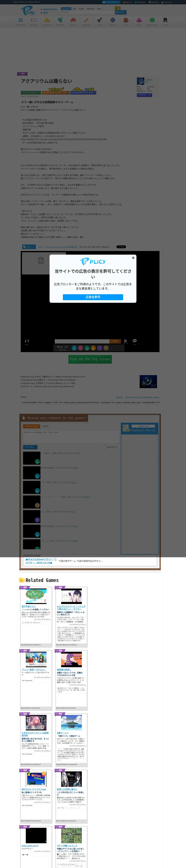Open the Simulation category icon
This screenshot has height=868, width=186.
click(47, 22)
